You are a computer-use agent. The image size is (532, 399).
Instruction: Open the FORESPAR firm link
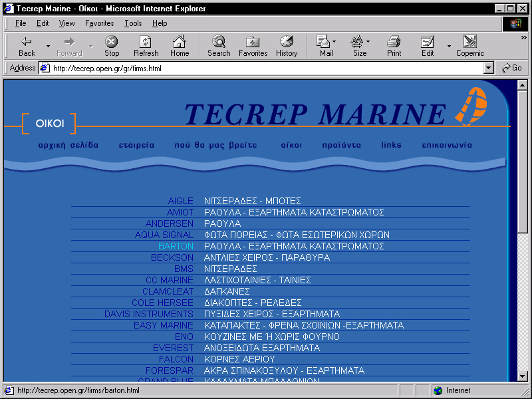pos(170,370)
